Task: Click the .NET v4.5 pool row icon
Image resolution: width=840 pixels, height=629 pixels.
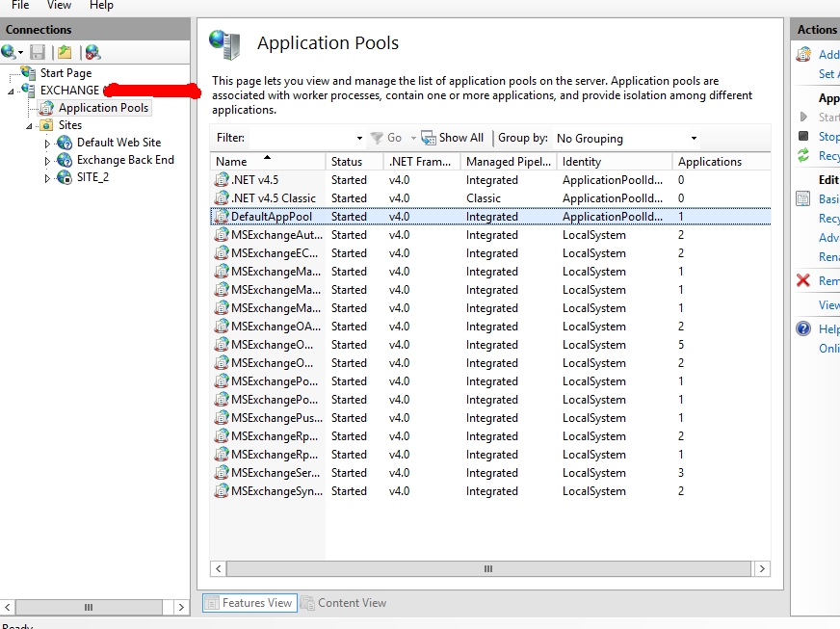Action: tap(222, 179)
